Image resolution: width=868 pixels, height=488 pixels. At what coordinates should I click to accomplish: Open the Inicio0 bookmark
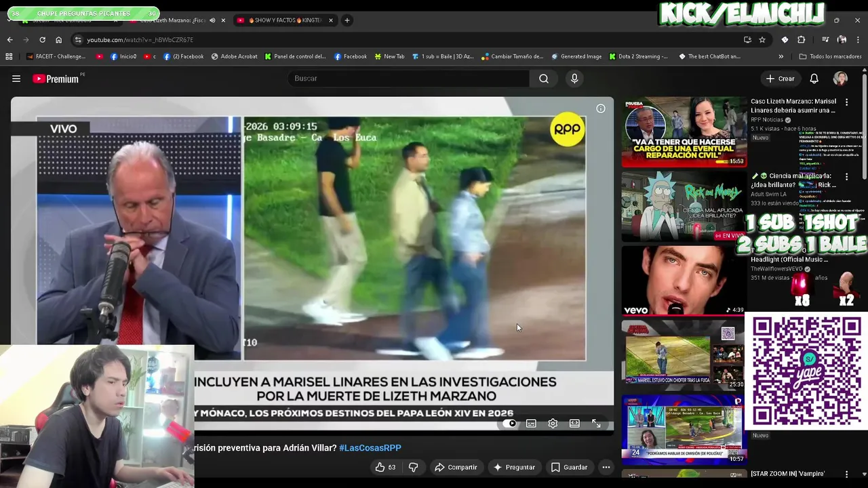(x=123, y=56)
